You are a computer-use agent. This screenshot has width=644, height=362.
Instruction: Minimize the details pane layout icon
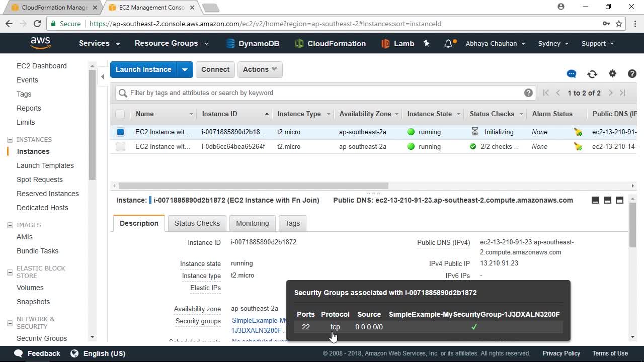[x=595, y=200]
